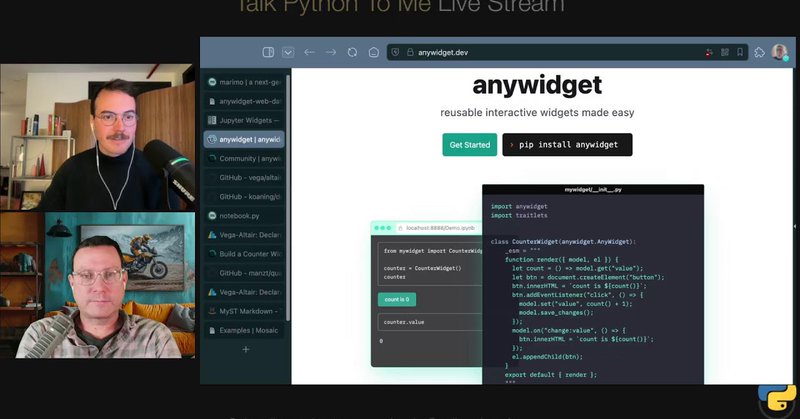
Task: Click the localhost:8888/Demo.ipynb address in demo
Action: click(x=440, y=228)
